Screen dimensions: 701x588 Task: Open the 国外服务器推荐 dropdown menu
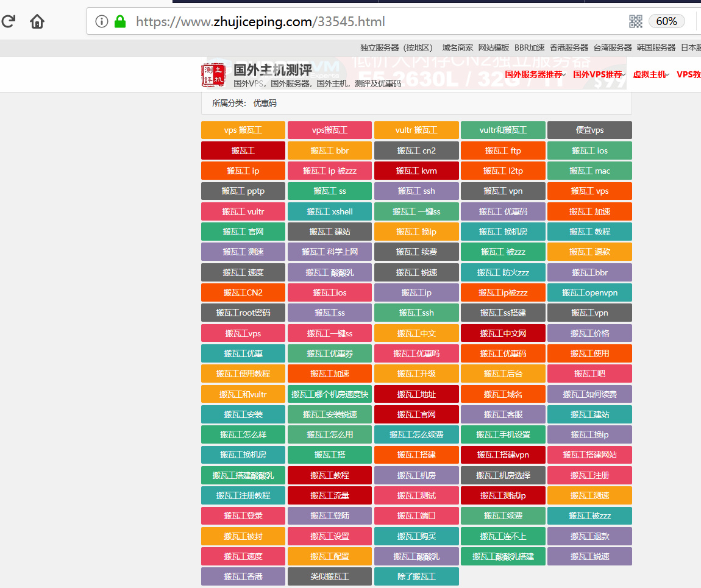point(535,74)
